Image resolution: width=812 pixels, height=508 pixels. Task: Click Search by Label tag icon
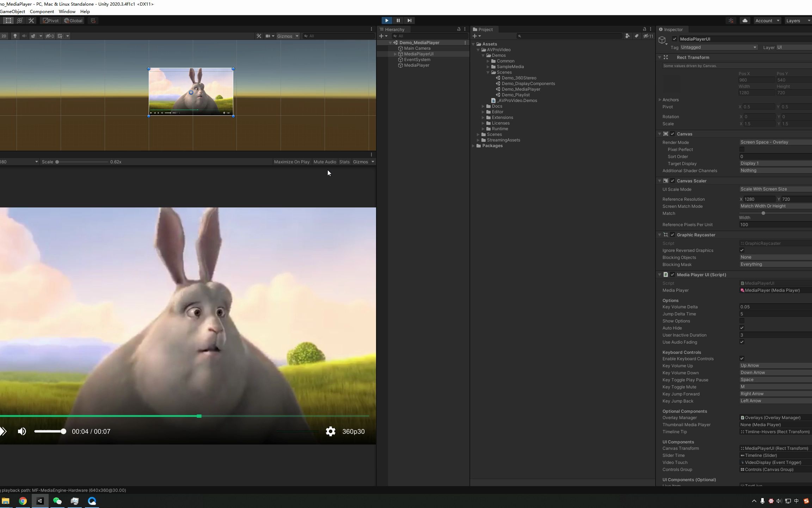click(x=636, y=36)
